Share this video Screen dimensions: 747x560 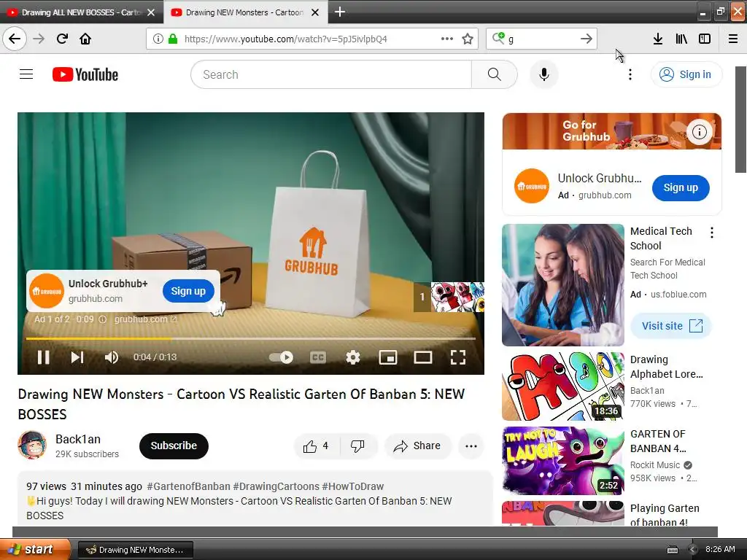click(417, 446)
